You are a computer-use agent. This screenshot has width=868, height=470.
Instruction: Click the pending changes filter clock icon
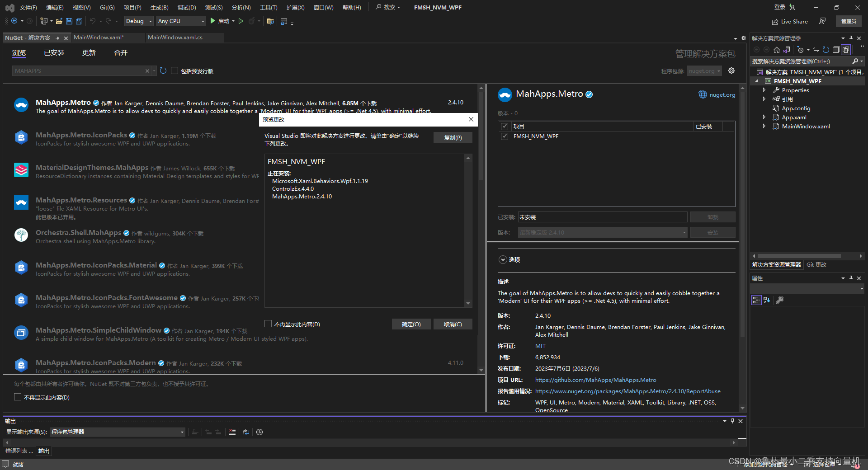(x=801, y=50)
